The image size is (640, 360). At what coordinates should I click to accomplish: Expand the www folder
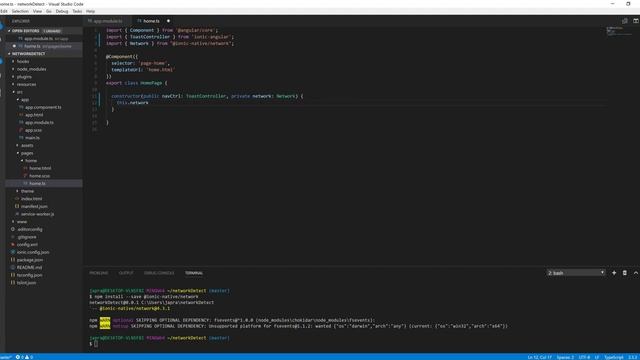(x=21, y=222)
